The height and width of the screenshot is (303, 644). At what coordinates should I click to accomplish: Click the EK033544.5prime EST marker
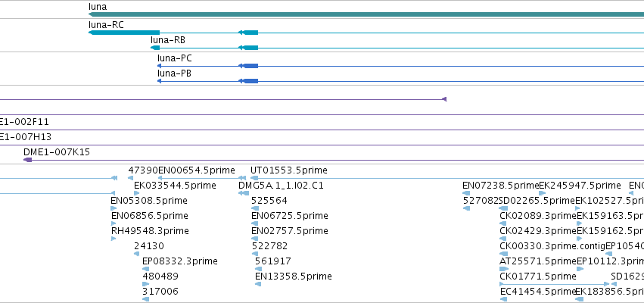pyautogui.click(x=137, y=193)
